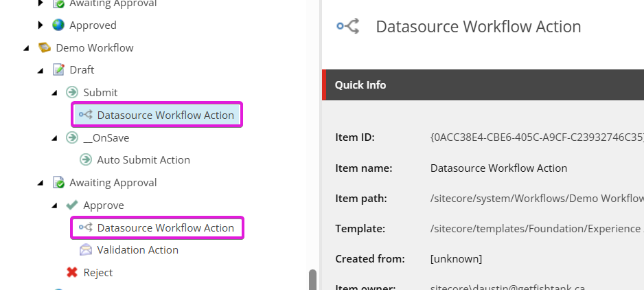Screen dimensions: 644x290
Task: Click the Validation Action envelope icon
Action: point(86,249)
